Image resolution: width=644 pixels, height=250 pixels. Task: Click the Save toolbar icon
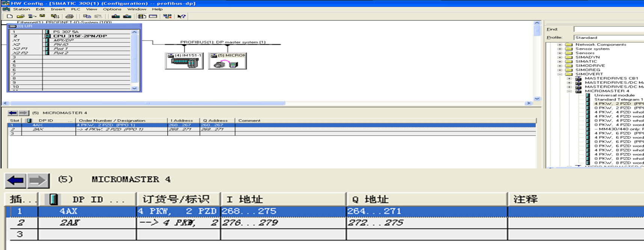tap(42, 16)
